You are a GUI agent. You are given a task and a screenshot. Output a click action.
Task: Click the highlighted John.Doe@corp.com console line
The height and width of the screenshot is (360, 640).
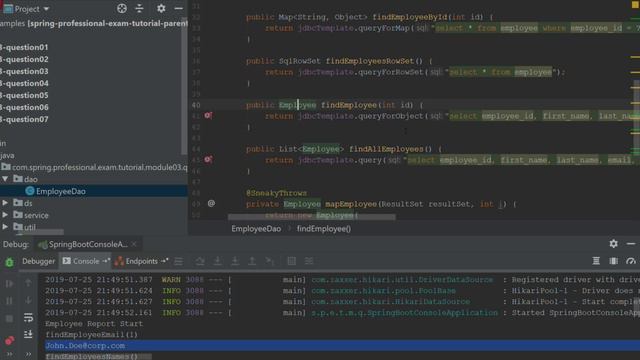click(342, 346)
